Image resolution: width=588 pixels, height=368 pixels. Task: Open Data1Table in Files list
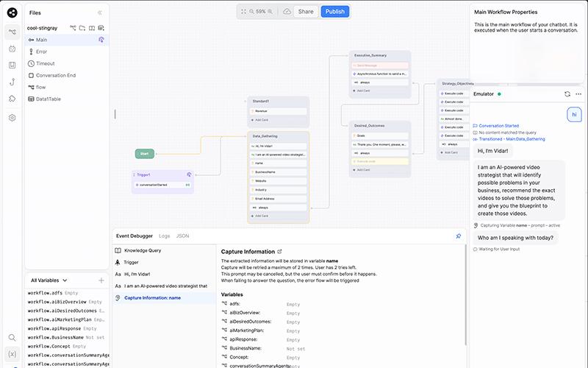(x=67, y=99)
